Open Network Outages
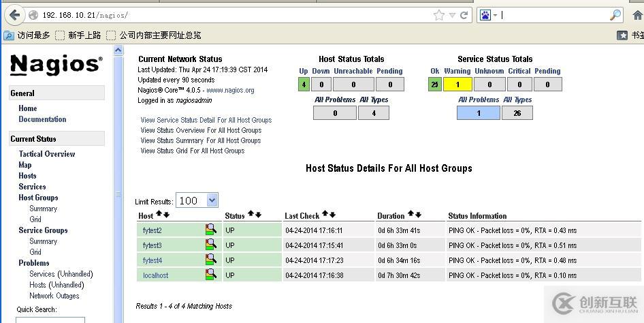The image size is (644, 323). point(54,296)
